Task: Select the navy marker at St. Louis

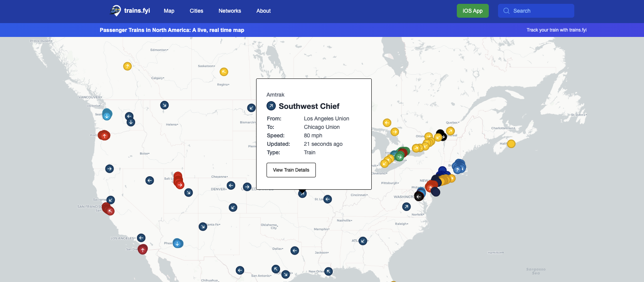Action: (x=328, y=199)
